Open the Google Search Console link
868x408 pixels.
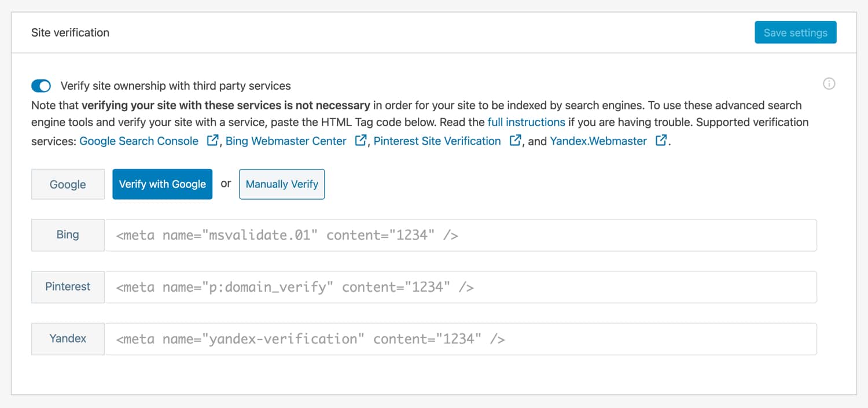coord(139,141)
